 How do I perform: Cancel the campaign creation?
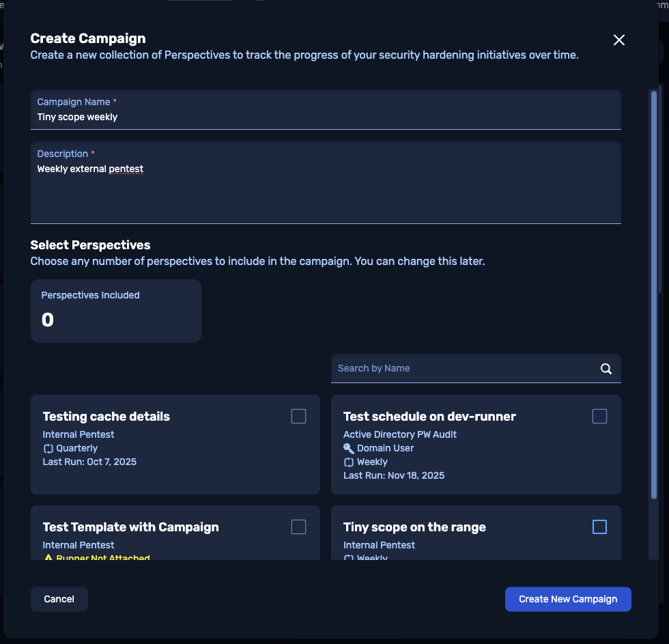pyautogui.click(x=59, y=599)
